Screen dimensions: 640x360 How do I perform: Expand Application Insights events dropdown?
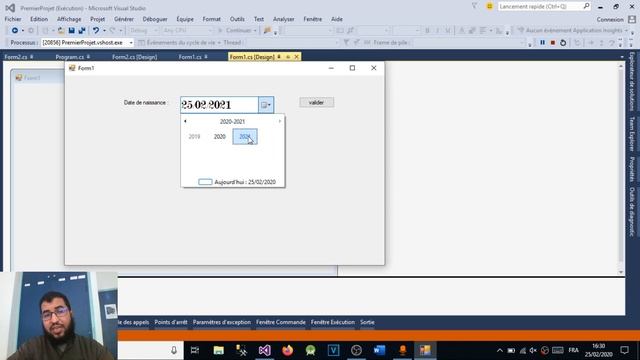[x=626, y=31]
